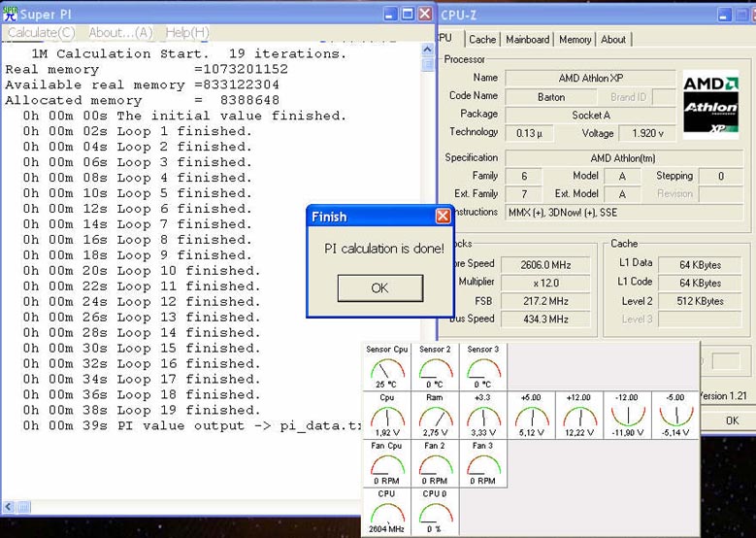
Task: Minimize the Super PI window
Action: point(391,14)
